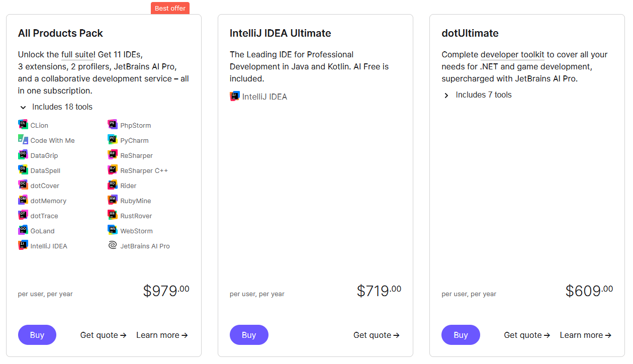633x364 pixels.
Task: Select the dotCover icon
Action: (22, 185)
